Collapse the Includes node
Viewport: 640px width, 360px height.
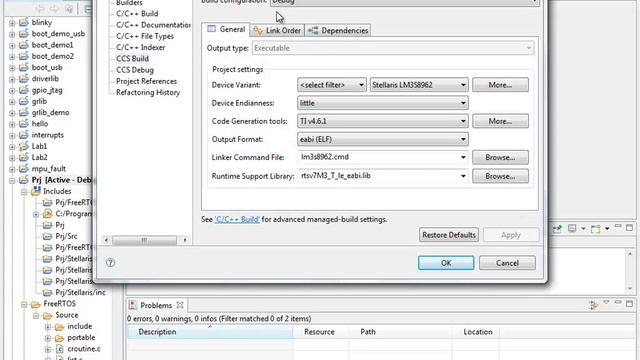pos(24,191)
